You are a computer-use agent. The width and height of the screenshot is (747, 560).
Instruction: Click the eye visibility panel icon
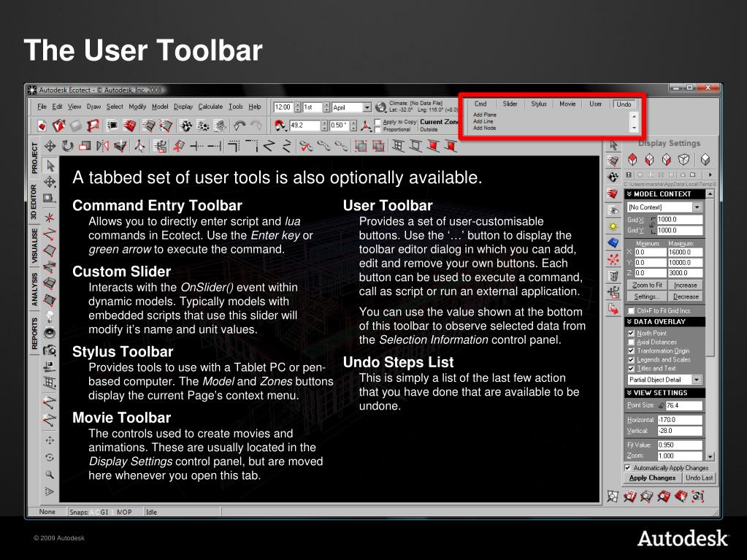tap(613, 210)
